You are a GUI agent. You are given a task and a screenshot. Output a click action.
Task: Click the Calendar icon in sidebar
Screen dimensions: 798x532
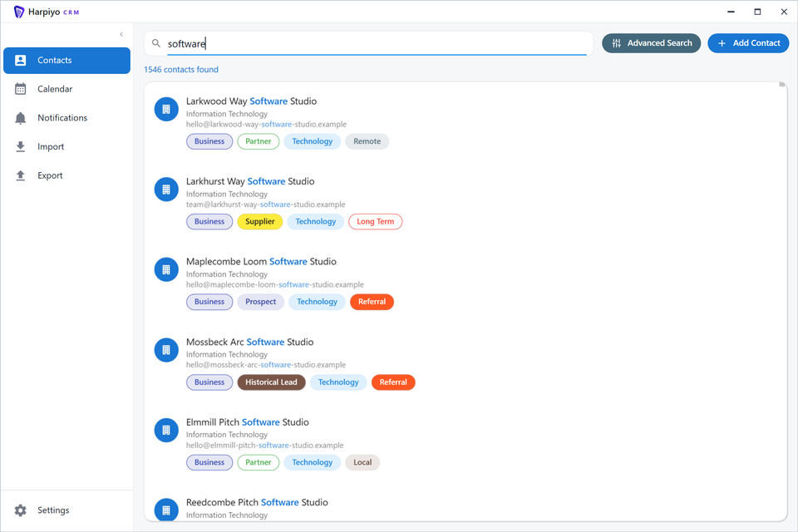tap(20, 89)
